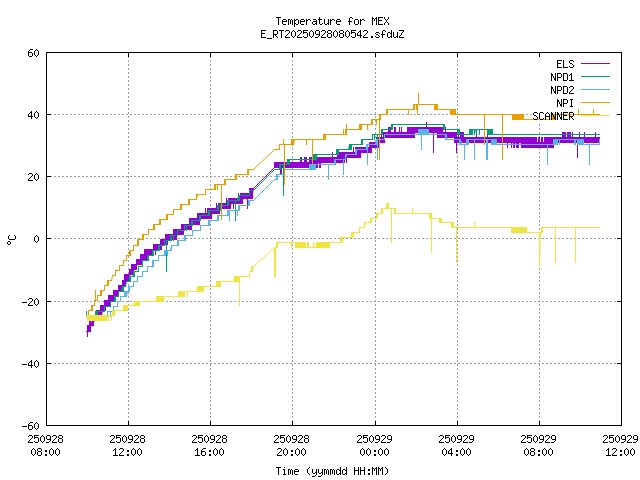This screenshot has height=480, width=640.
Task: Select the 250928 08:00 x-axis tick label
Action: [x=45, y=445]
